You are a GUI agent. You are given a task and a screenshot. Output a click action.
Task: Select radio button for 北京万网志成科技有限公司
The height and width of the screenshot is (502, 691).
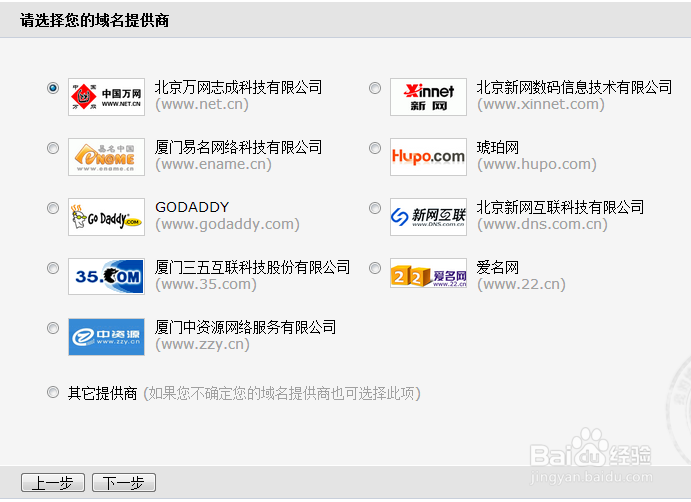[x=53, y=88]
